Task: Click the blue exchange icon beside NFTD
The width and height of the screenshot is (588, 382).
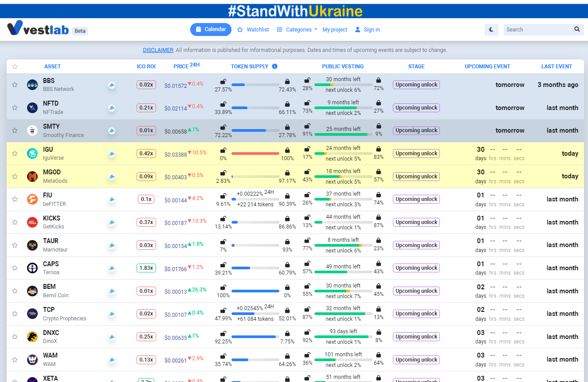Action: pos(112,108)
